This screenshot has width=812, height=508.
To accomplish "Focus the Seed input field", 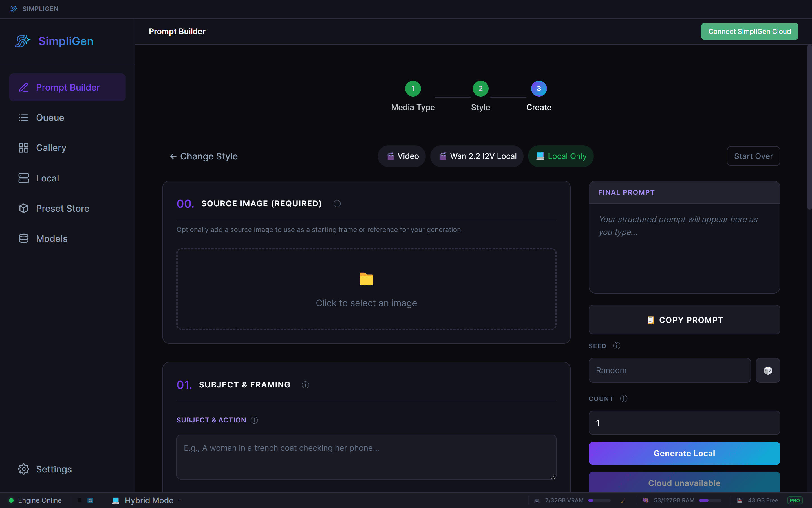I will pyautogui.click(x=670, y=370).
